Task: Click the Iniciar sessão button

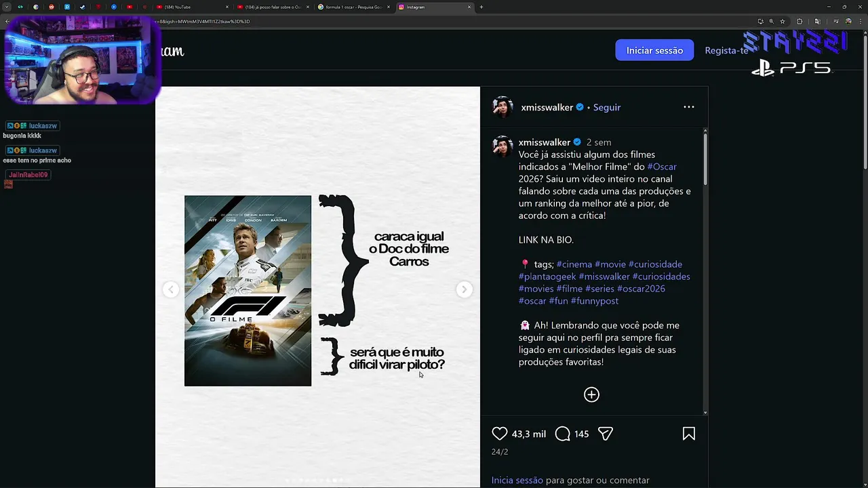Action: coord(654,50)
